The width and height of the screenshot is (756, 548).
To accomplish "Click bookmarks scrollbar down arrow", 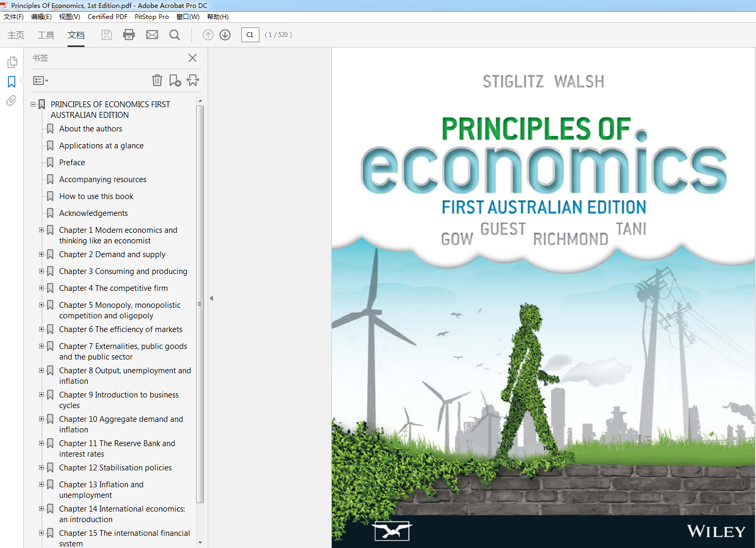I will click(200, 542).
